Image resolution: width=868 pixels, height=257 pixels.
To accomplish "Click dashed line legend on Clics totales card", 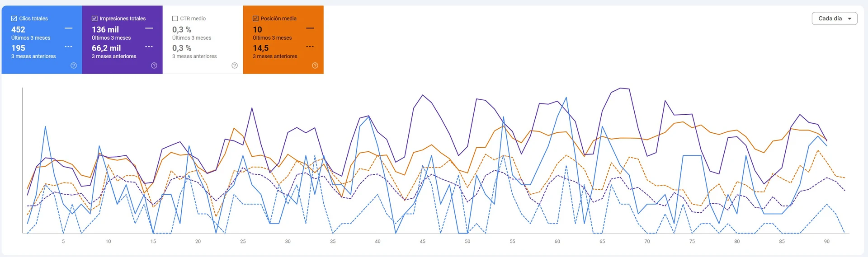I will 69,47.
